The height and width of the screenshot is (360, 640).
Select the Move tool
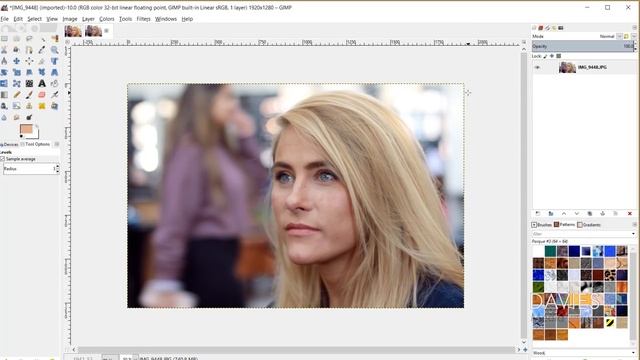pyautogui.click(x=16, y=61)
